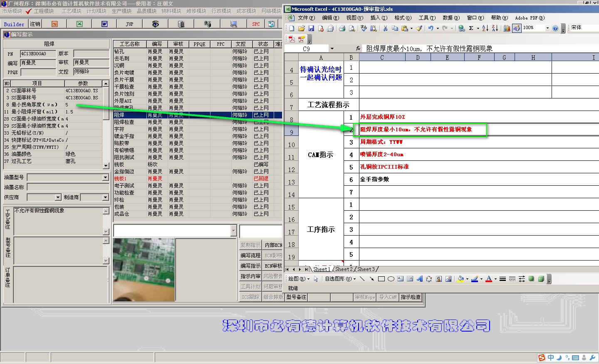Click the database icon in Builder toolbar
The image size is (599, 364).
point(181,24)
